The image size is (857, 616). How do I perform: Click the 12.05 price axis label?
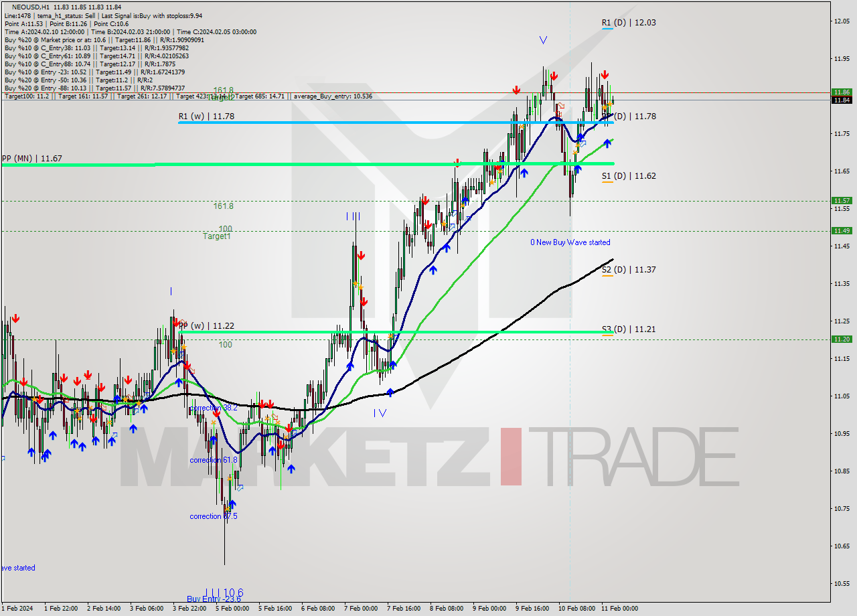[842, 21]
